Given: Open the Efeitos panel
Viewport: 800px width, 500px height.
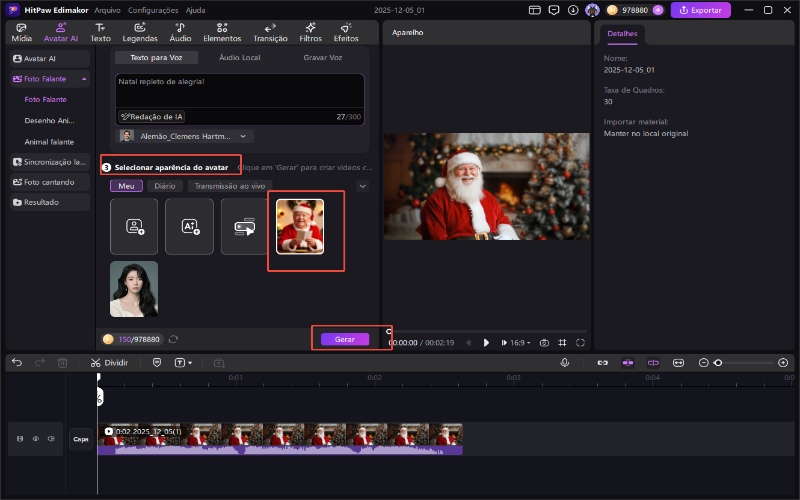Looking at the screenshot, I should tap(346, 33).
